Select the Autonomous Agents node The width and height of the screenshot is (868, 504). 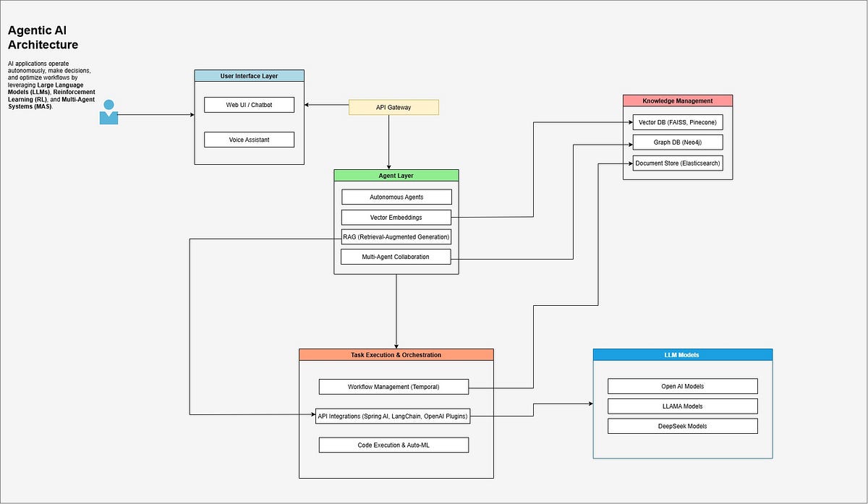point(396,196)
